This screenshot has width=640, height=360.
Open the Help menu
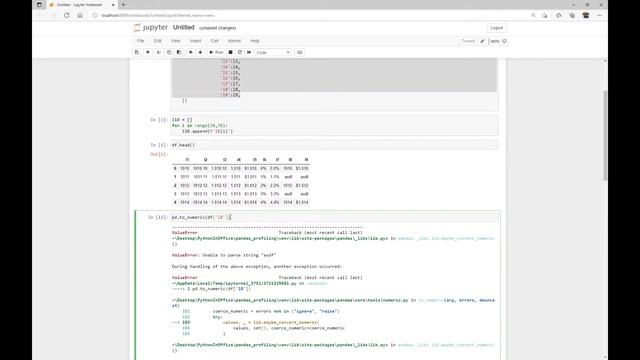pyautogui.click(x=255, y=41)
